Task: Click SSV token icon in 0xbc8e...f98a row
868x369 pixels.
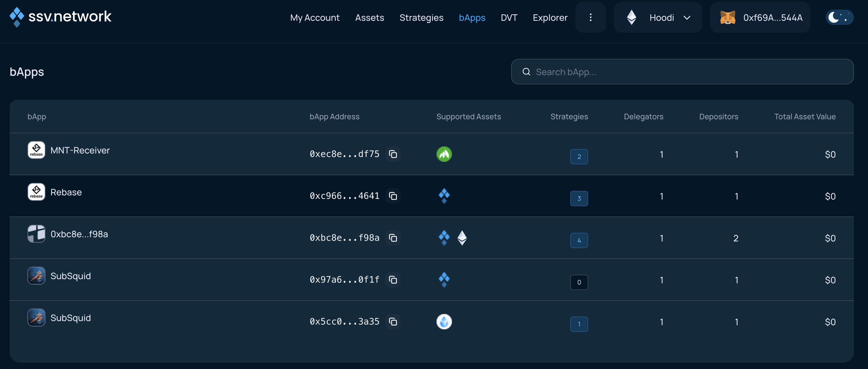Action: (x=444, y=238)
